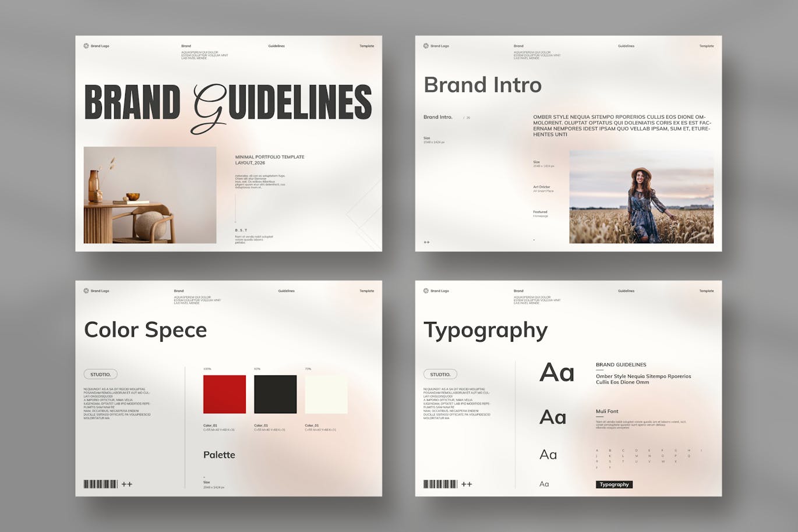
Task: Click the Brand Logo icon on the Brand Intro slide
Action: [x=426, y=46]
